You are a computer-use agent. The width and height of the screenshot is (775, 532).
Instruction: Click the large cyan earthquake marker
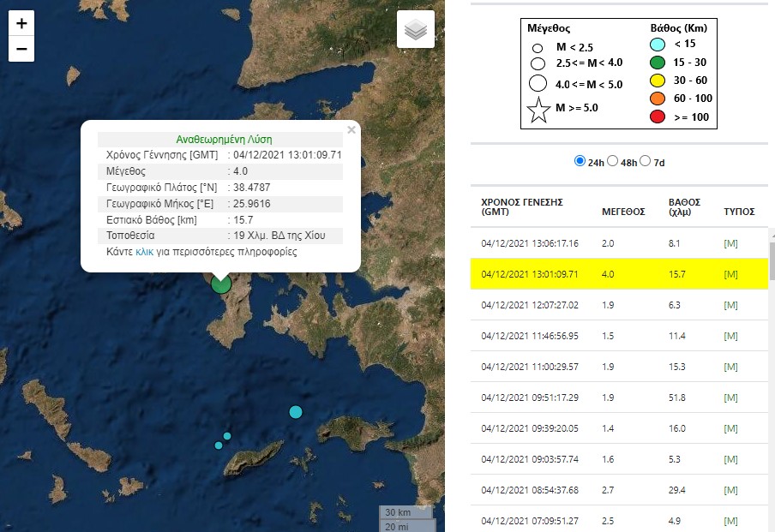[x=296, y=412]
